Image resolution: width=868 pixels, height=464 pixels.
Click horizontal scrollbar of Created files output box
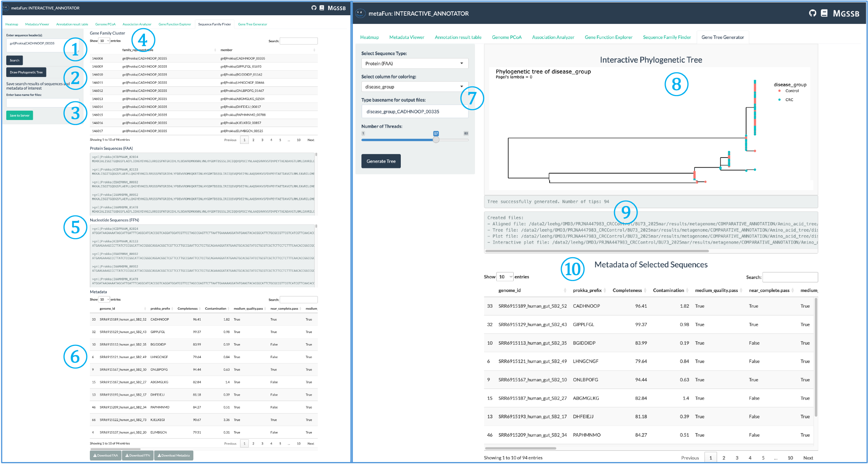tap(597, 251)
